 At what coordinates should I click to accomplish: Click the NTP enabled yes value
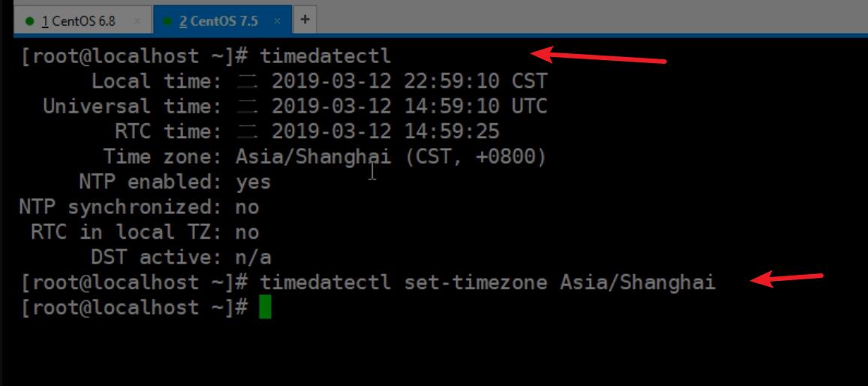tap(254, 182)
